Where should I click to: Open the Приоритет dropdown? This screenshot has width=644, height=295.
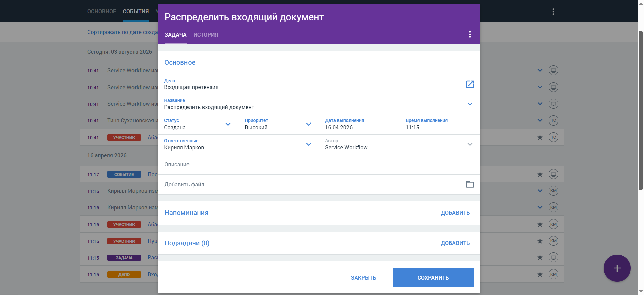tap(308, 124)
